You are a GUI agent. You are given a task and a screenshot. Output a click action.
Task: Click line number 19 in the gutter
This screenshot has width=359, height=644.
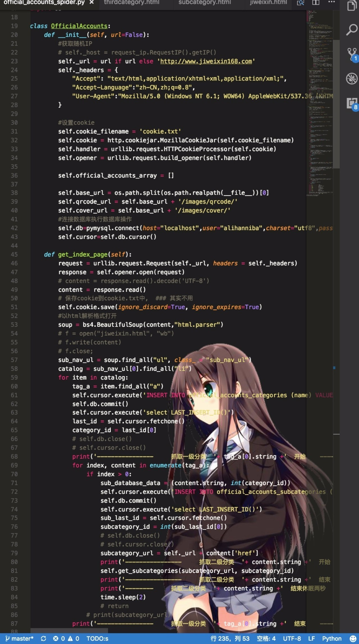pyautogui.click(x=14, y=26)
